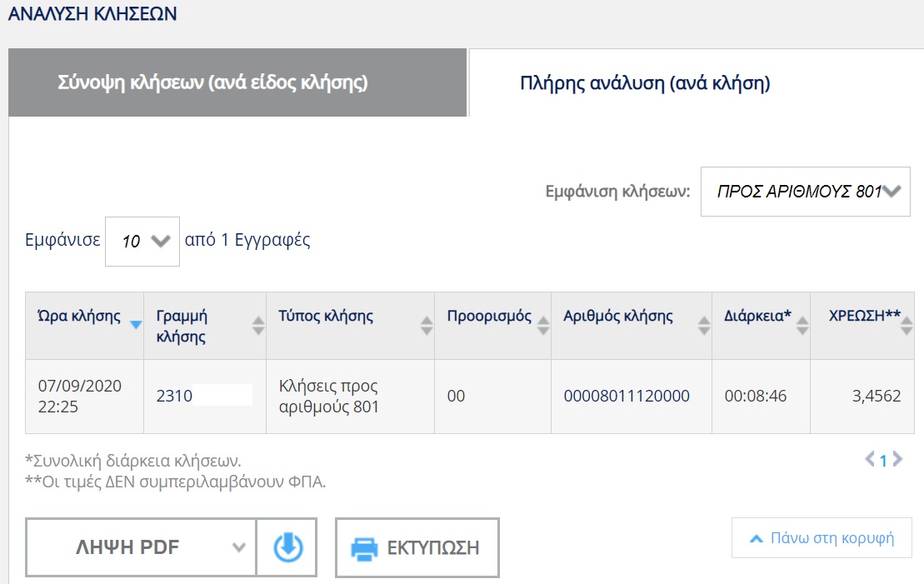Sort by Διάρκεια column arrows
Viewport: 924px width, 584px height.
point(802,325)
